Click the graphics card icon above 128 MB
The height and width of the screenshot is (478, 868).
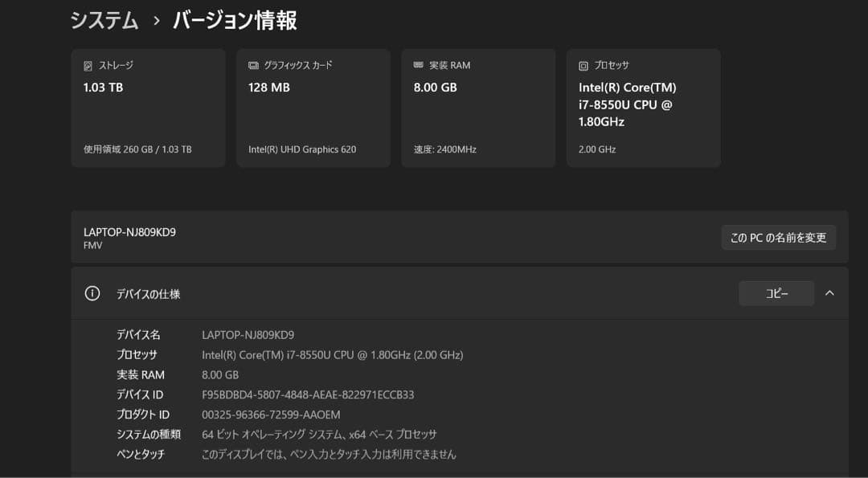pyautogui.click(x=254, y=65)
